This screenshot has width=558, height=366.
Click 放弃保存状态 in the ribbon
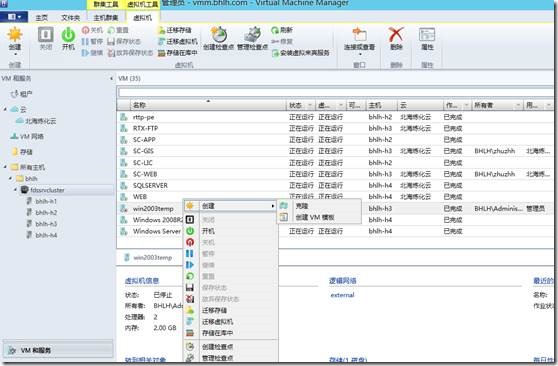point(130,53)
